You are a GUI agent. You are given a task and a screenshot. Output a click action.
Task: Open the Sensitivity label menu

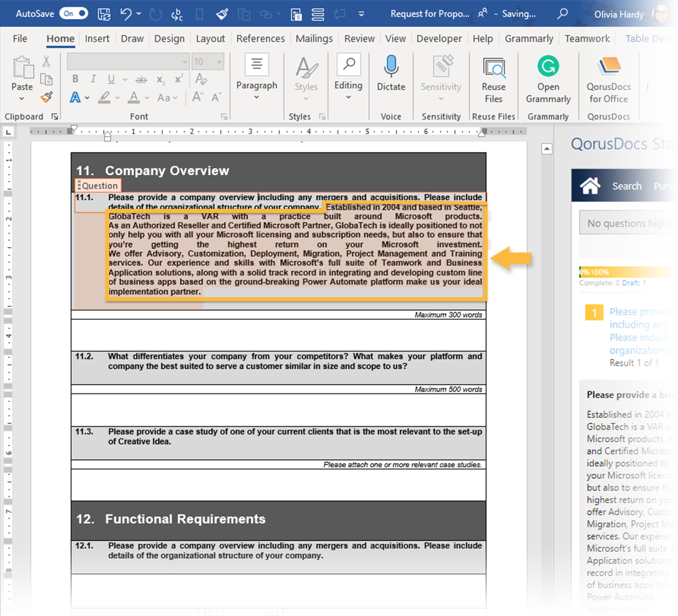pyautogui.click(x=441, y=79)
